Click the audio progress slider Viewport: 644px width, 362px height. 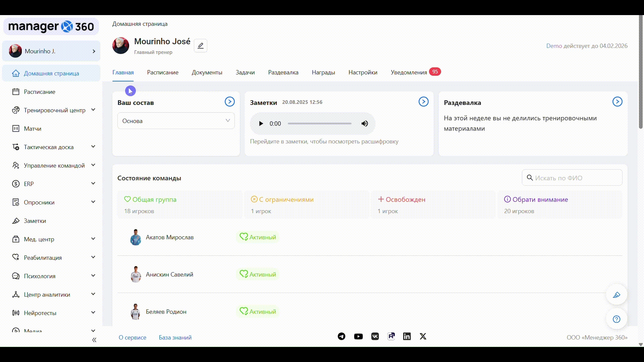(319, 123)
